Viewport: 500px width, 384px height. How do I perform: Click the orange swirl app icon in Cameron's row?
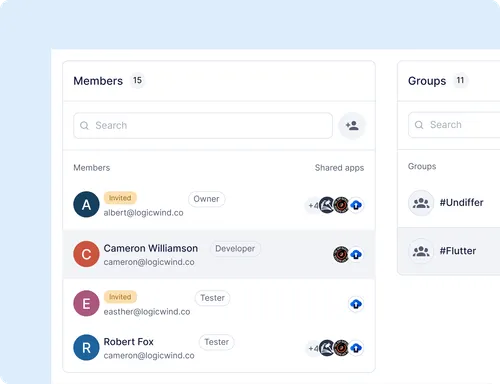click(x=341, y=255)
